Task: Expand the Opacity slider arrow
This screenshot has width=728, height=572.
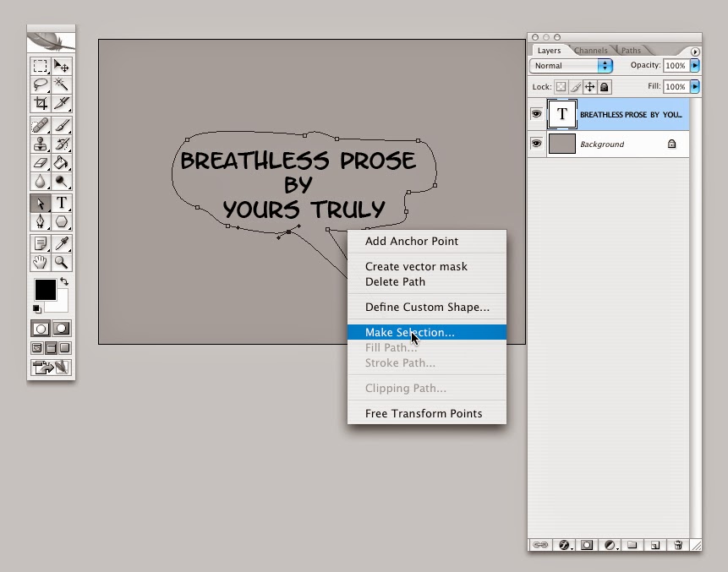Action: [x=695, y=65]
